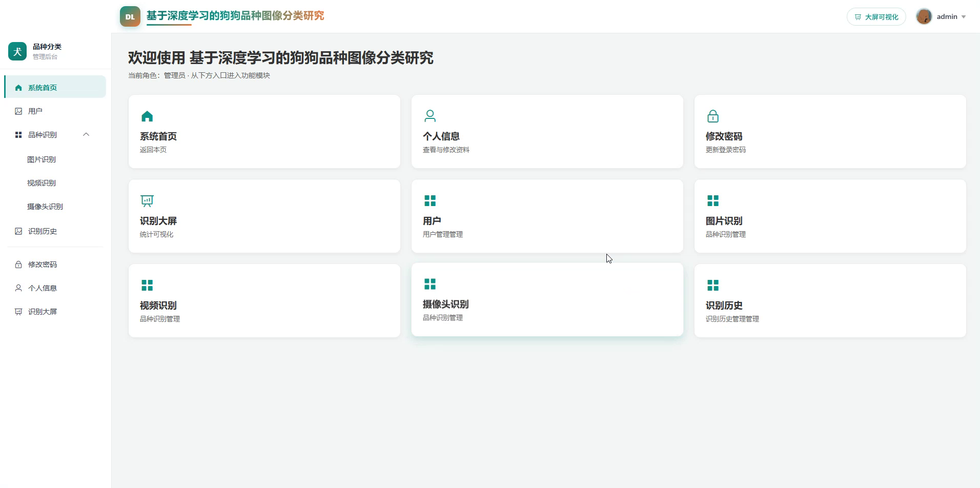
Task: Click the 识别大屏 card title
Action: pos(158,221)
